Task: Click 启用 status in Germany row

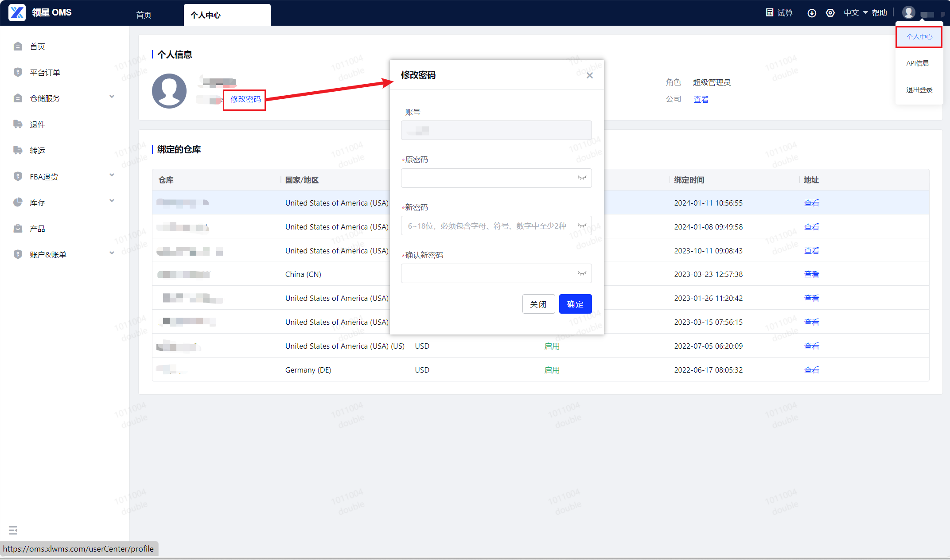Action: point(552,370)
